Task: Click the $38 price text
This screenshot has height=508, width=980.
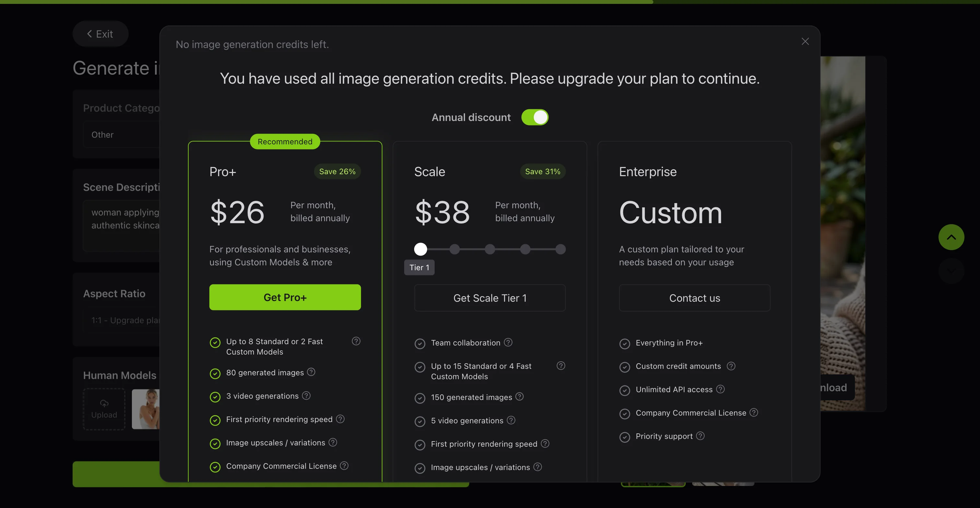Action: [x=442, y=212]
